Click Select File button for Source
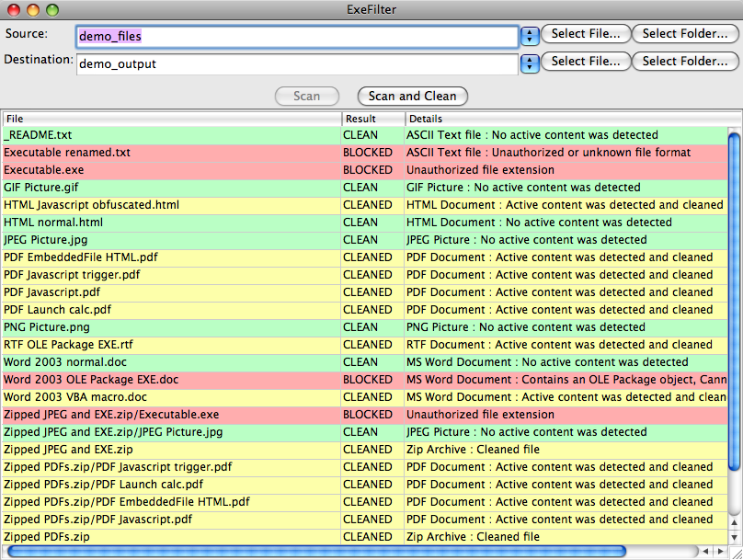 click(586, 34)
